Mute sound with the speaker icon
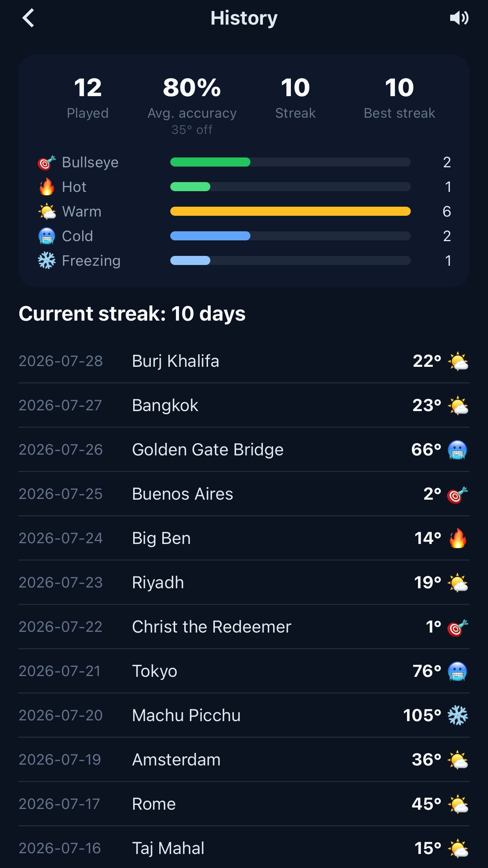The image size is (488, 868). (x=459, y=18)
